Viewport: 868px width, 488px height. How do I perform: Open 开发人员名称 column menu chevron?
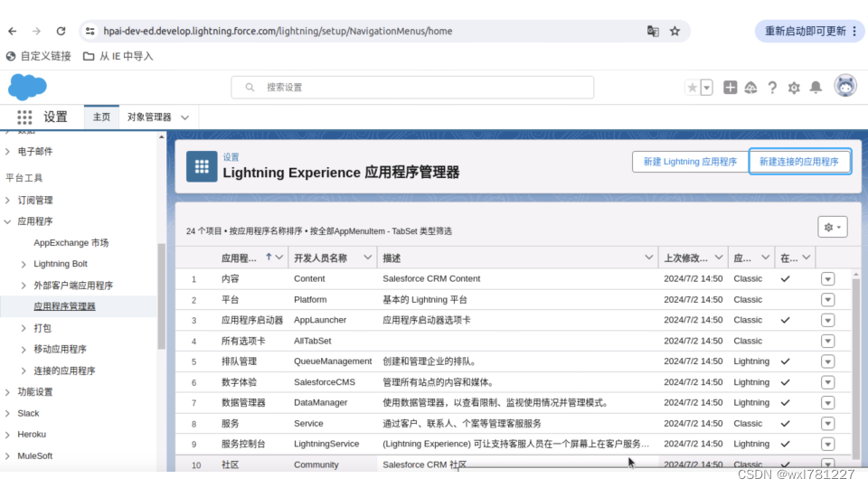click(x=367, y=258)
